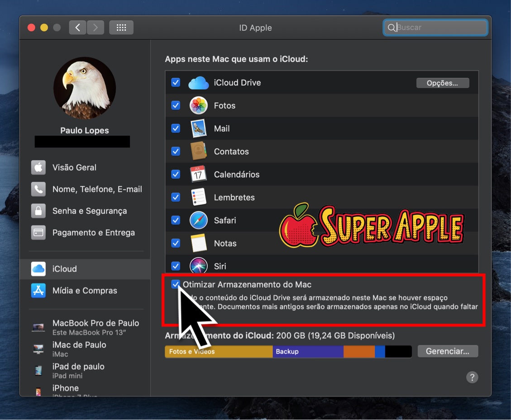Screen dimensions: 511x420
Task: Select Senha e Segurança in sidebar
Action: coord(89,211)
